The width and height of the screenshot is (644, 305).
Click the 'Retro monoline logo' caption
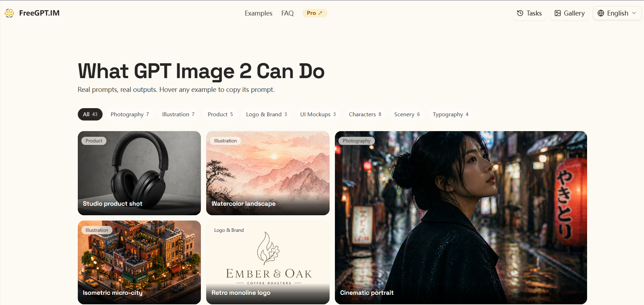pyautogui.click(x=241, y=293)
